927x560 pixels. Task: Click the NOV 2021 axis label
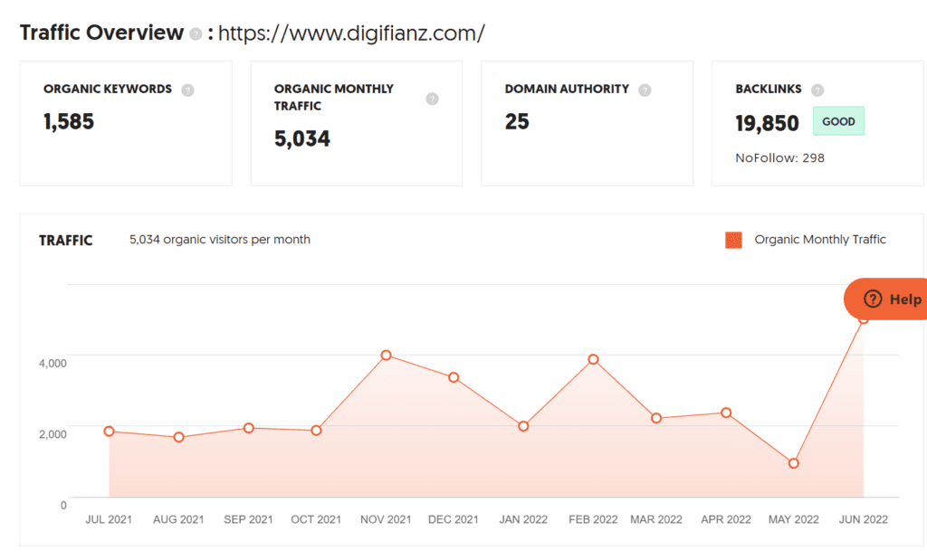pos(386,519)
